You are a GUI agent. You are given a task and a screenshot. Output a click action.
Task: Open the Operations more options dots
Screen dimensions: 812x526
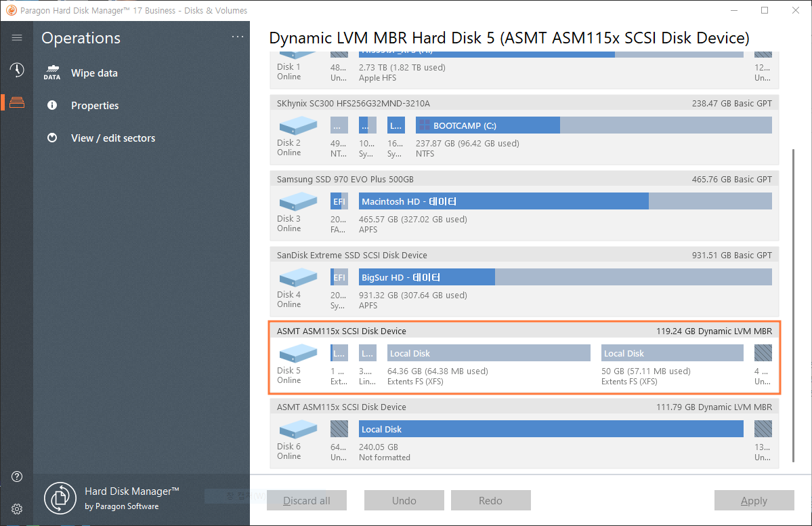click(x=238, y=37)
